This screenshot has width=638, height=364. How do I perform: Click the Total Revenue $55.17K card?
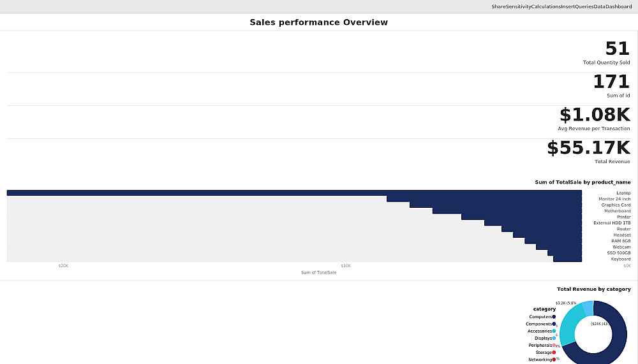[588, 149]
